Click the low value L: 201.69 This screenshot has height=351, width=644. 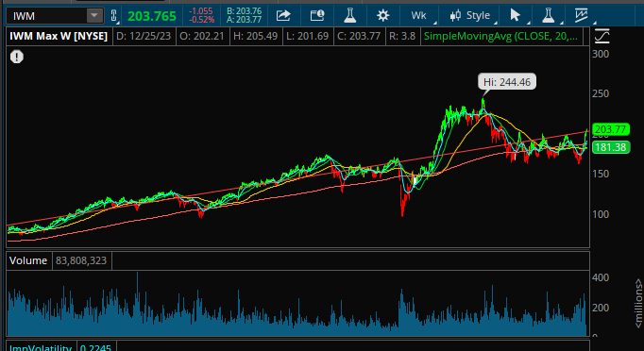pyautogui.click(x=308, y=36)
